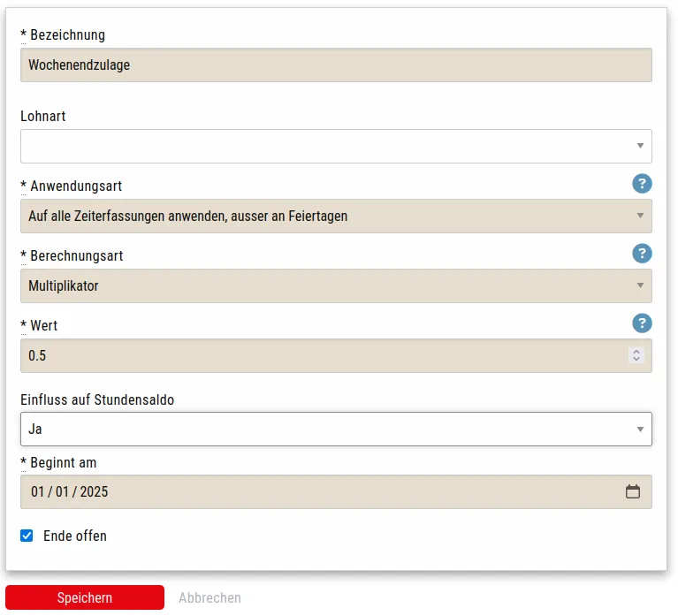
Task: Focus the Bezeichnung text field
Action: tap(336, 65)
